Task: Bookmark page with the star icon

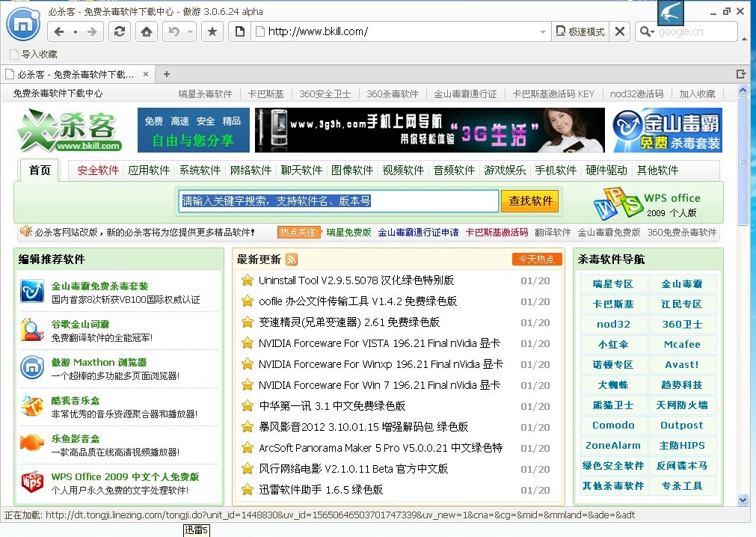Action: pos(212,31)
